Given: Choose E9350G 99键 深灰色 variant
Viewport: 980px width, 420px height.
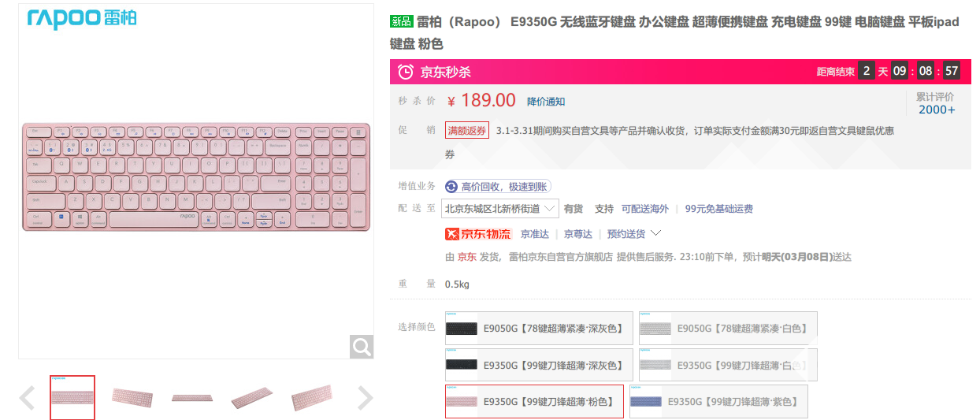Looking at the screenshot, I should point(537,366).
